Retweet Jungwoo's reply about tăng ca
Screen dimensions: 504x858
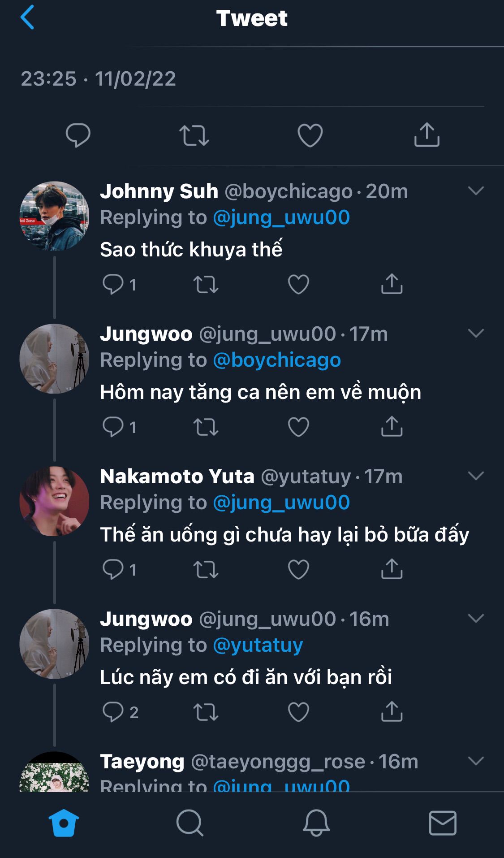[x=206, y=427]
